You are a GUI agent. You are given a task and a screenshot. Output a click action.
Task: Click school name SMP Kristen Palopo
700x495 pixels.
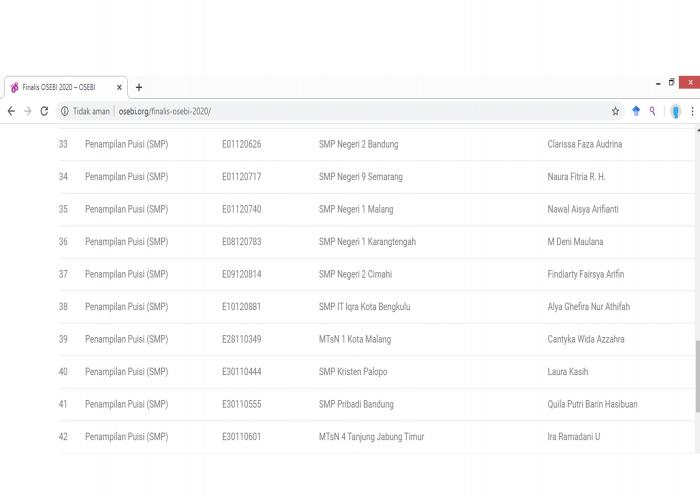click(352, 372)
